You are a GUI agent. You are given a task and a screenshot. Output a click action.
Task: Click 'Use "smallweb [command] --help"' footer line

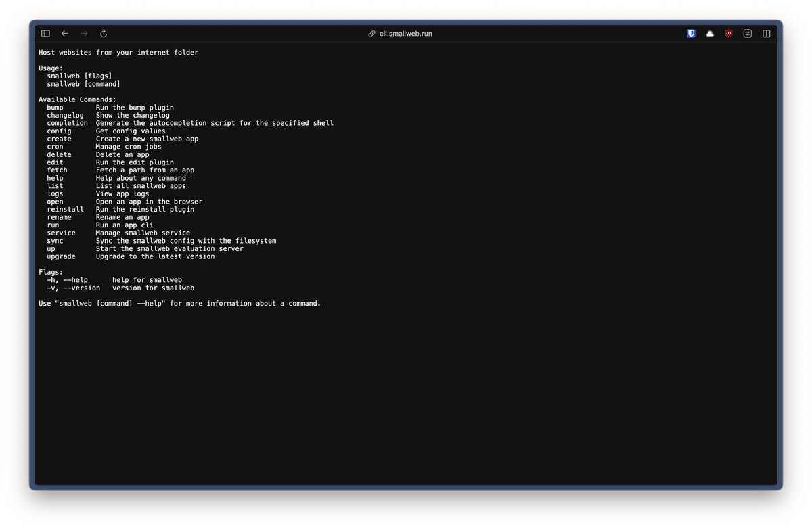179,304
